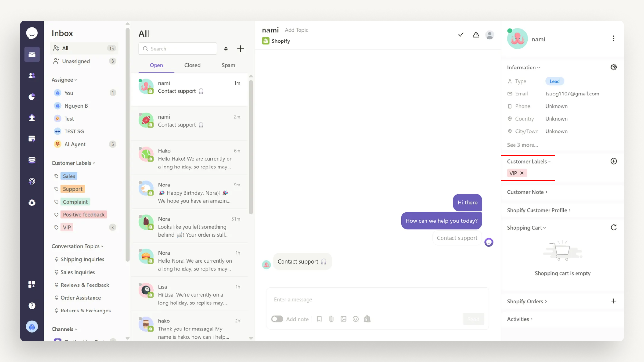The image size is (644, 362).
Task: Open the emoji picker icon
Action: point(355,319)
